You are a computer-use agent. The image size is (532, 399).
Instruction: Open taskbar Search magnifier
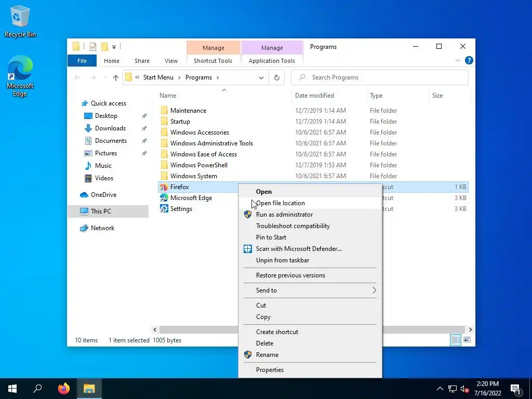click(x=37, y=389)
